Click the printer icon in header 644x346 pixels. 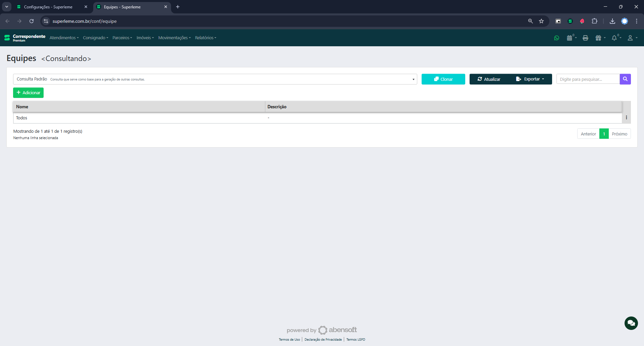(585, 38)
